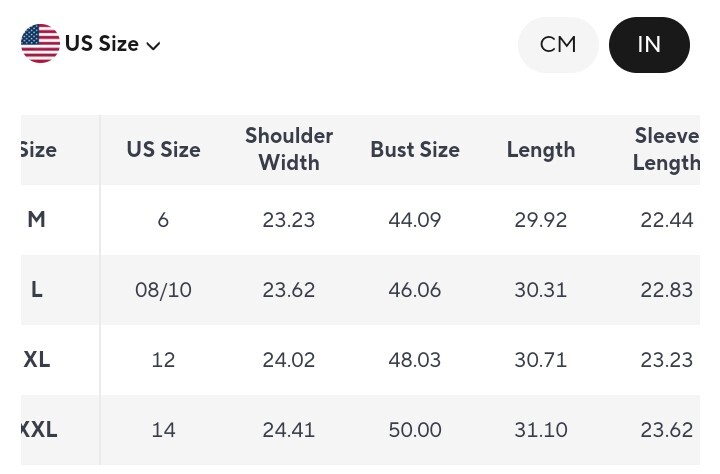Select the XL size row
The width and height of the screenshot is (720, 474).
click(37, 360)
